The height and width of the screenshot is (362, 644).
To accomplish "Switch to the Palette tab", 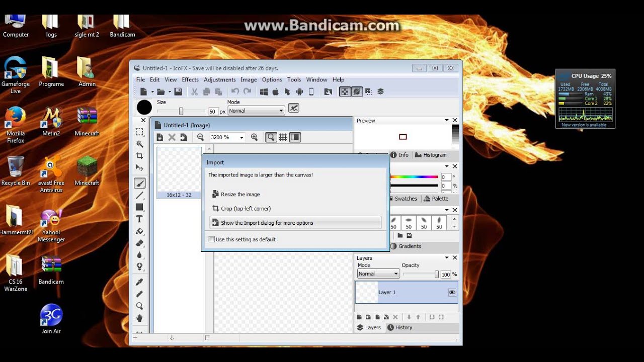I will (x=436, y=199).
